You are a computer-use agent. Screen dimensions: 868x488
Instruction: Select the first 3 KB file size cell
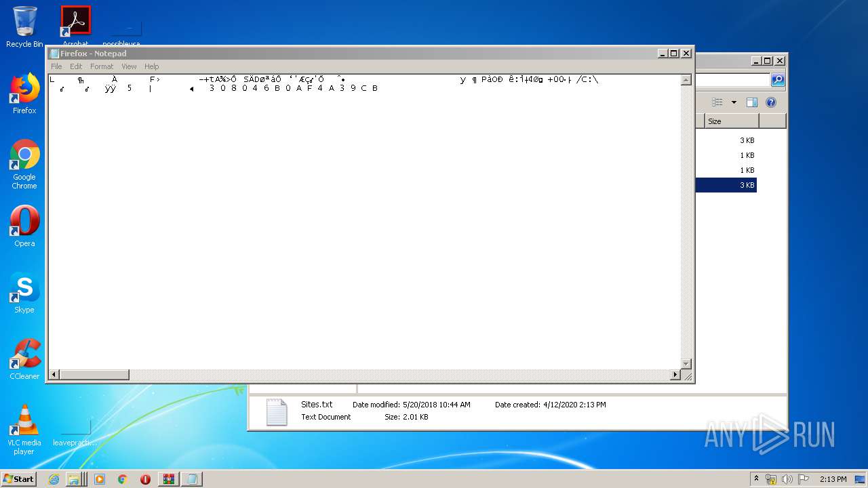747,140
